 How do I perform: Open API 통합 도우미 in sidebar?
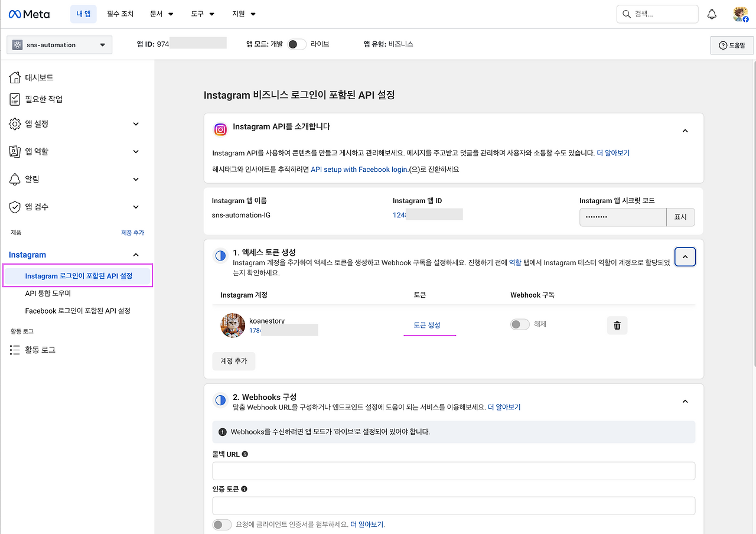click(x=48, y=294)
